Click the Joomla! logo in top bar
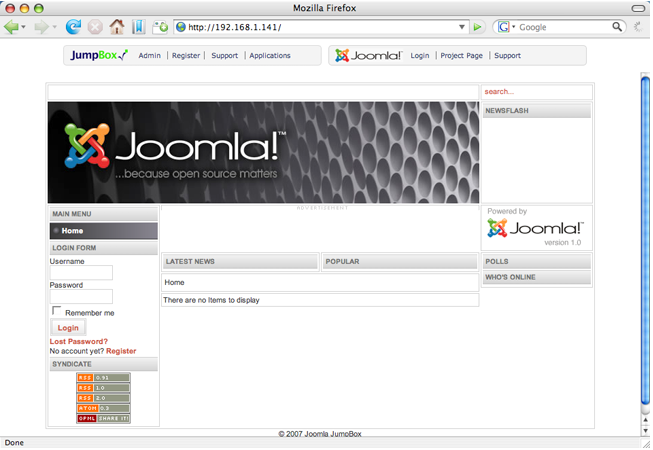 [x=369, y=55]
